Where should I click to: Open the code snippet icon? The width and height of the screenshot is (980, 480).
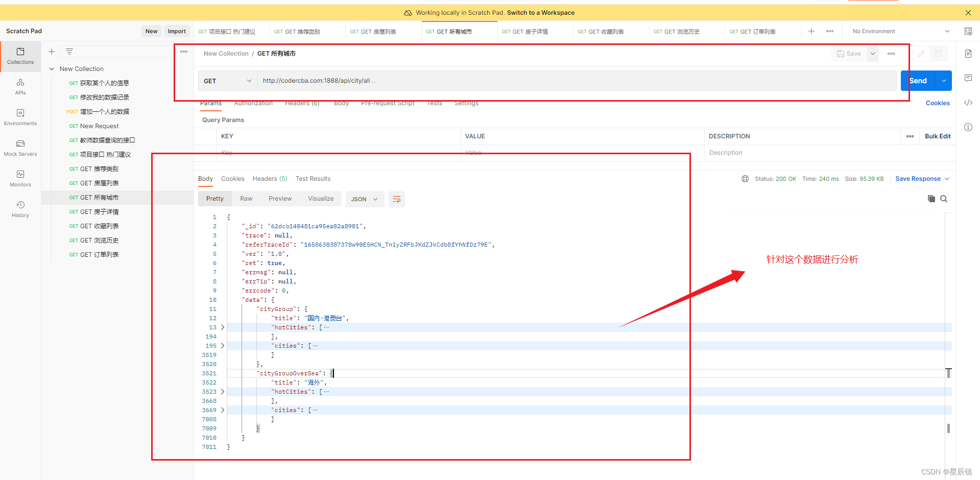pos(968,103)
